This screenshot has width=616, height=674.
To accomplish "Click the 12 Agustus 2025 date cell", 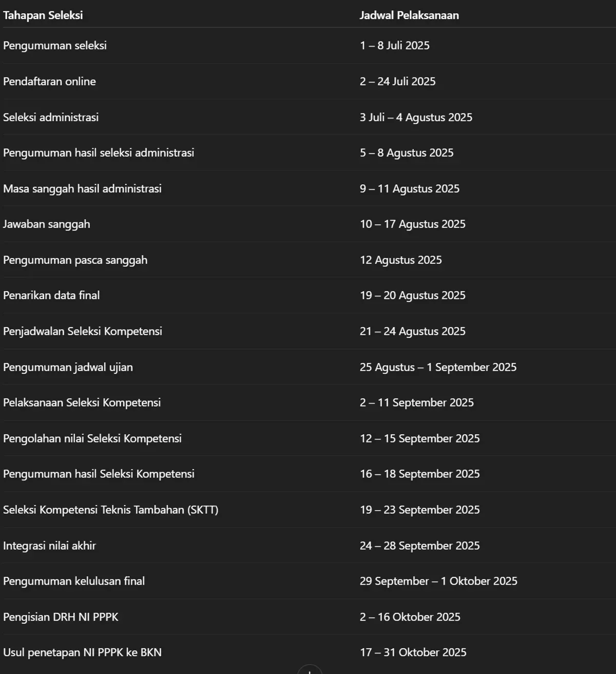I will [x=401, y=260].
